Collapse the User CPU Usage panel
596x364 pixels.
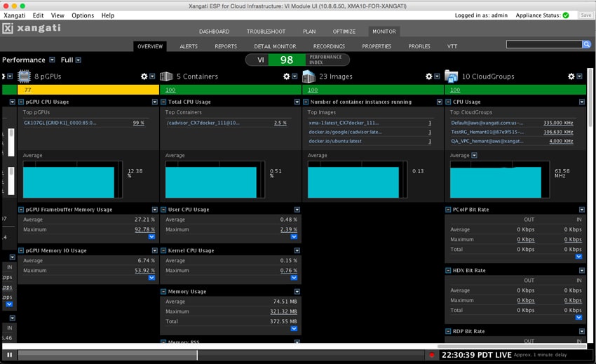pos(163,210)
